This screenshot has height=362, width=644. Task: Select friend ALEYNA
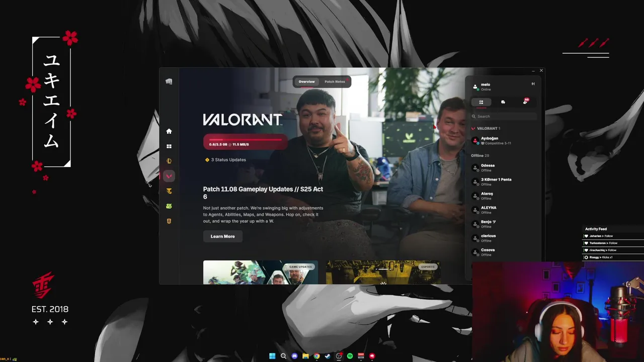pyautogui.click(x=504, y=210)
